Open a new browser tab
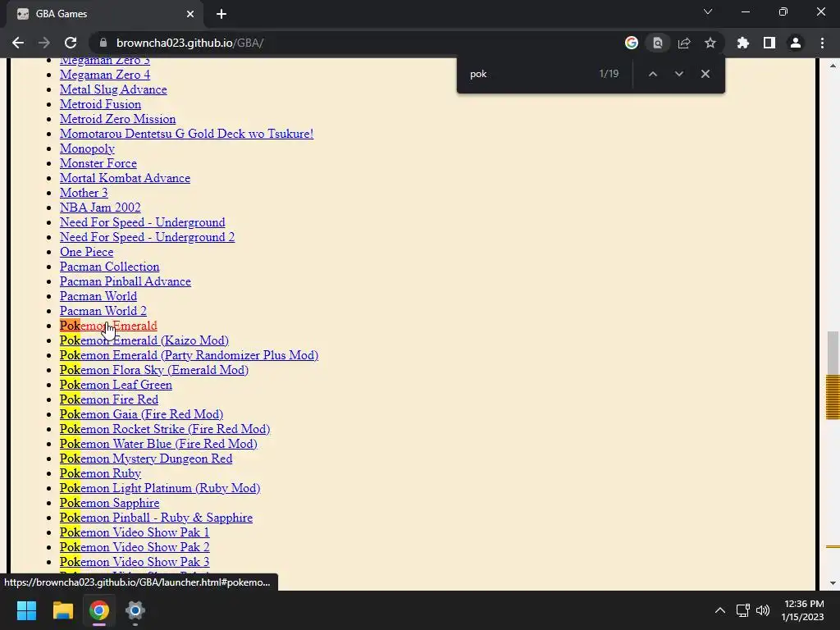 [221, 14]
